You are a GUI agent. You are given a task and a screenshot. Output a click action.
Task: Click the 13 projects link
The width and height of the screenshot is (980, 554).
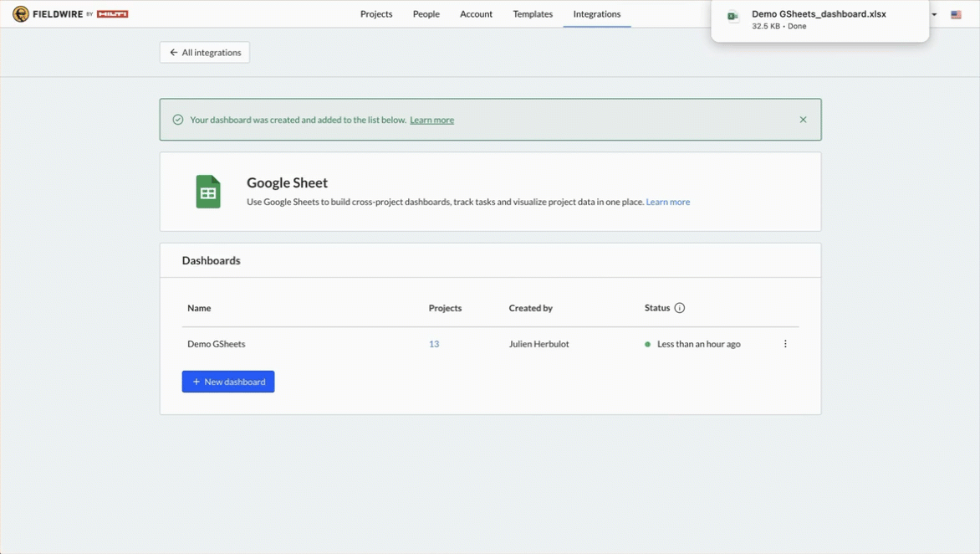434,344
